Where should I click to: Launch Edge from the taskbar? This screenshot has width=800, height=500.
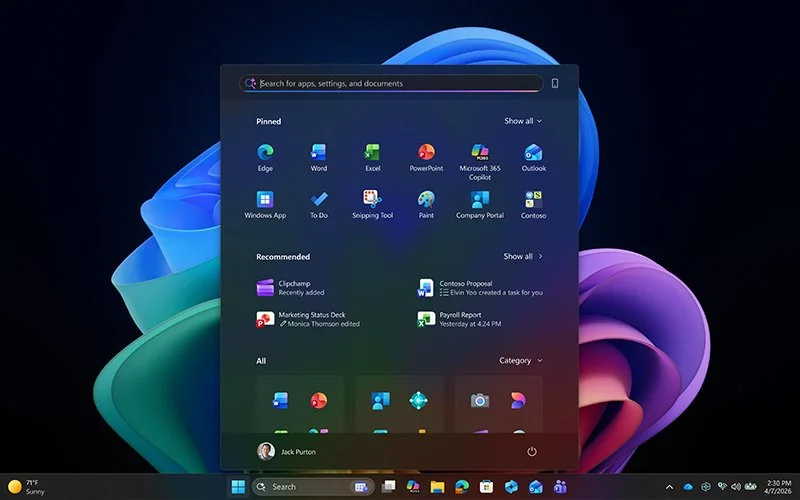coord(462,487)
